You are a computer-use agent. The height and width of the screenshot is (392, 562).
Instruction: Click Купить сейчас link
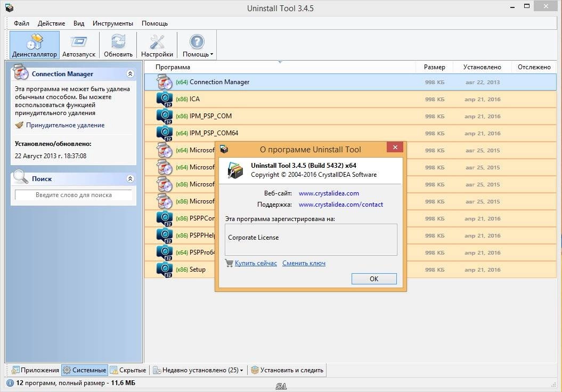click(x=256, y=263)
